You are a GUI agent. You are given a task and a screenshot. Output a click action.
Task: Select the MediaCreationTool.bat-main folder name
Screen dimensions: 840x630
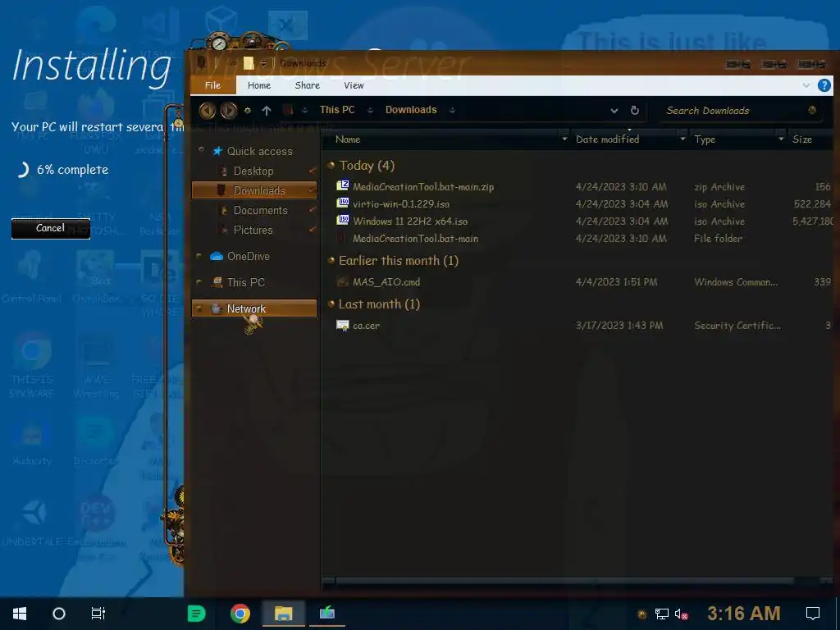416,239
